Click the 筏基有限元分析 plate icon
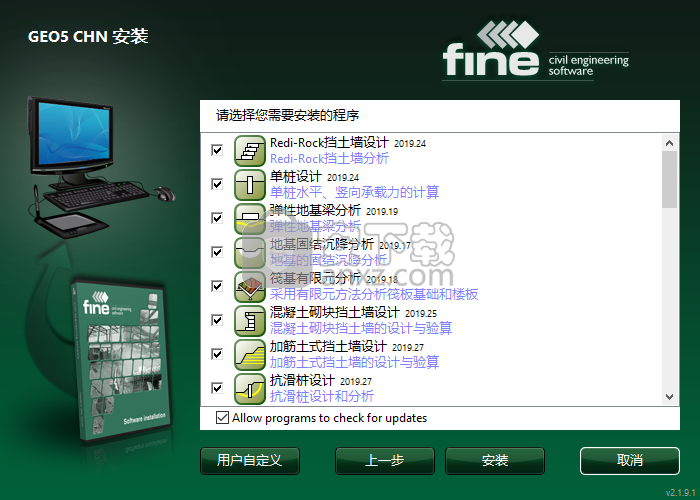Viewport: 700px width, 500px height. tap(250, 287)
